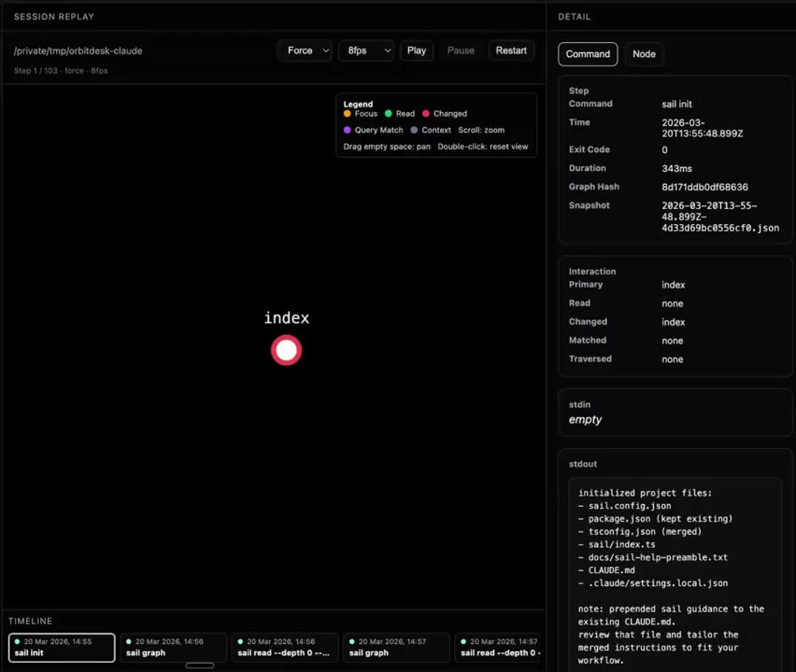
Task: Select the sail read --depth 0 step at 14:56
Action: click(284, 647)
